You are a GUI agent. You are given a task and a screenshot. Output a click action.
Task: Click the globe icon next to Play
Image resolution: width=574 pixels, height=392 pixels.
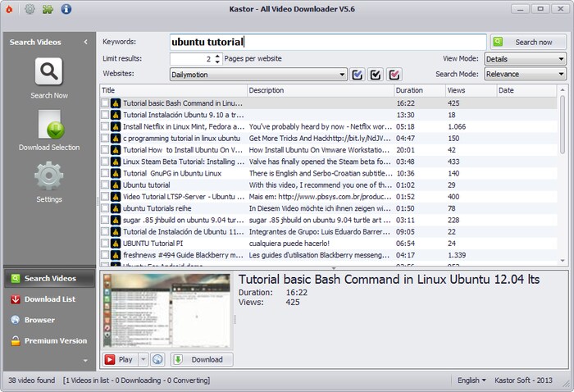pos(157,359)
